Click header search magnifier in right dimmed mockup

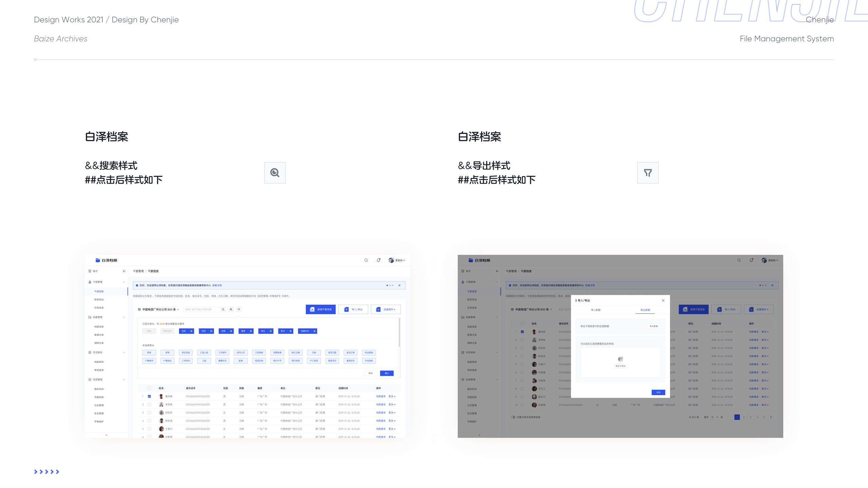tap(739, 260)
